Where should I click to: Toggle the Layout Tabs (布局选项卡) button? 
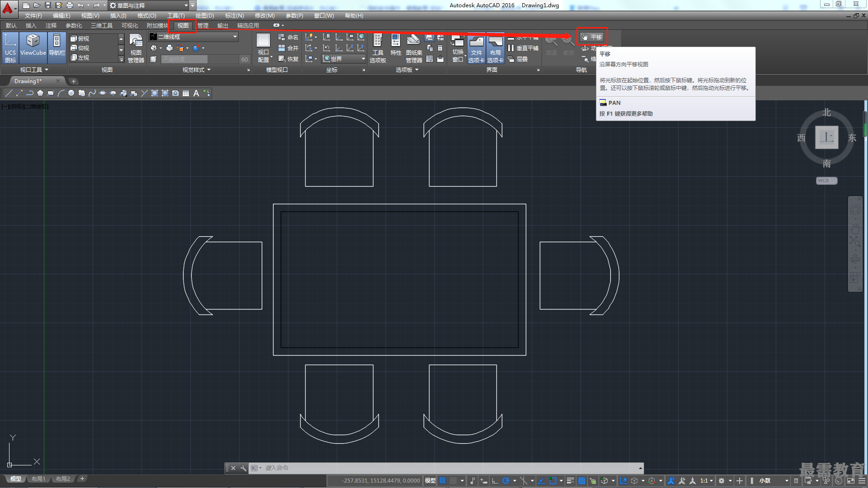click(x=495, y=48)
